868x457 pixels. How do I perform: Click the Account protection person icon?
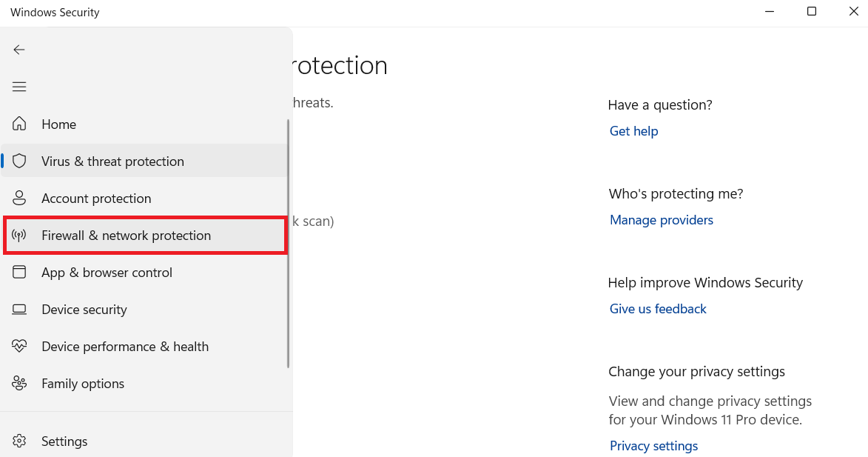coord(19,198)
